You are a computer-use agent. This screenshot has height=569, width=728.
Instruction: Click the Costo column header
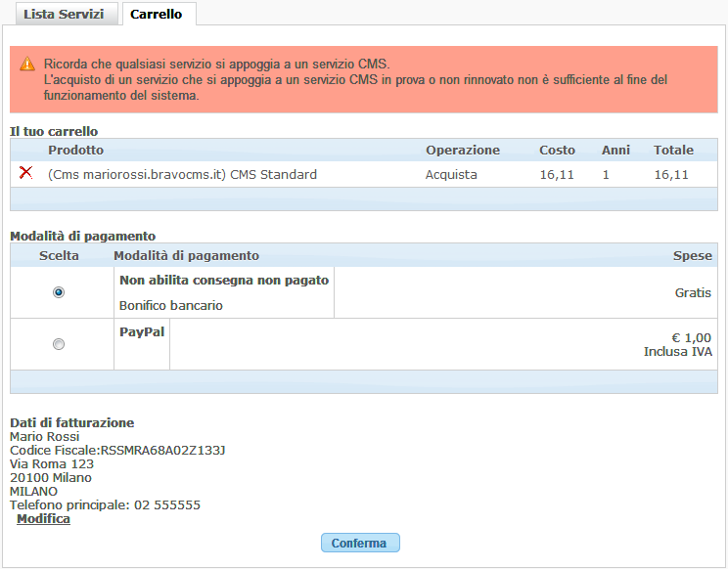[557, 151]
